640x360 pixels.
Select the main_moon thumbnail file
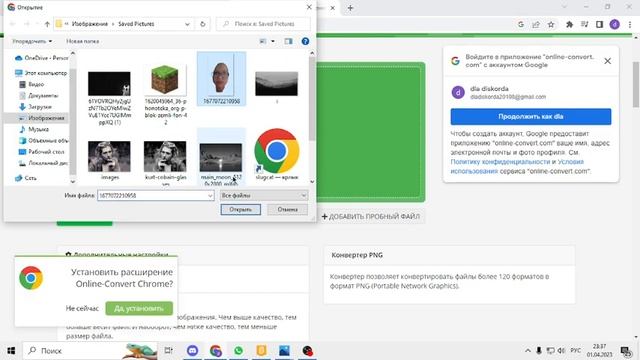tap(221, 158)
